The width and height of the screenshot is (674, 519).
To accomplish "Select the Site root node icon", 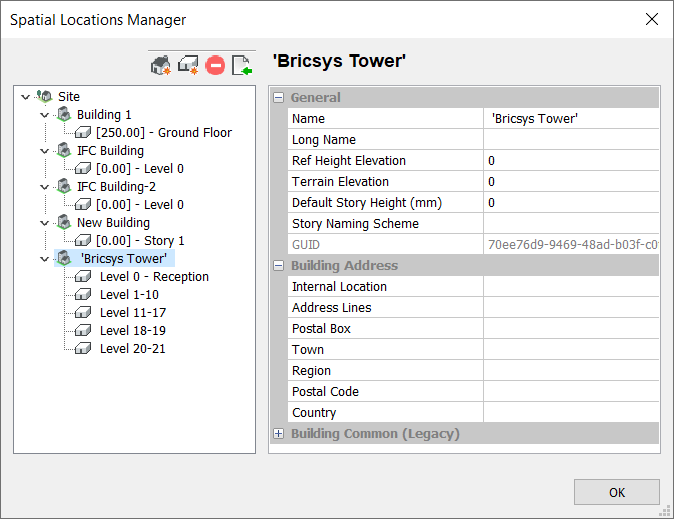I will [x=44, y=97].
